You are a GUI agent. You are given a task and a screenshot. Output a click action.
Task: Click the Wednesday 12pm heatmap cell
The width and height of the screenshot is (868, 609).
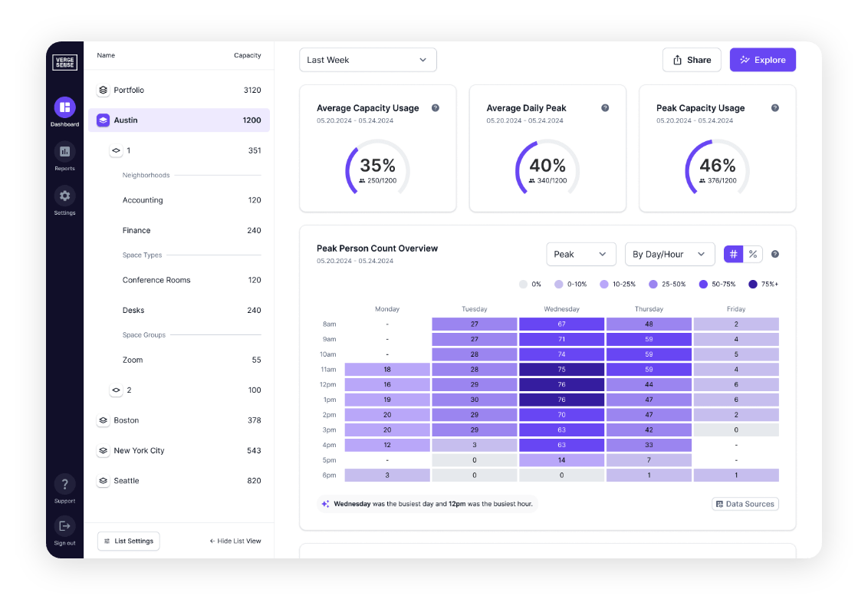point(561,384)
